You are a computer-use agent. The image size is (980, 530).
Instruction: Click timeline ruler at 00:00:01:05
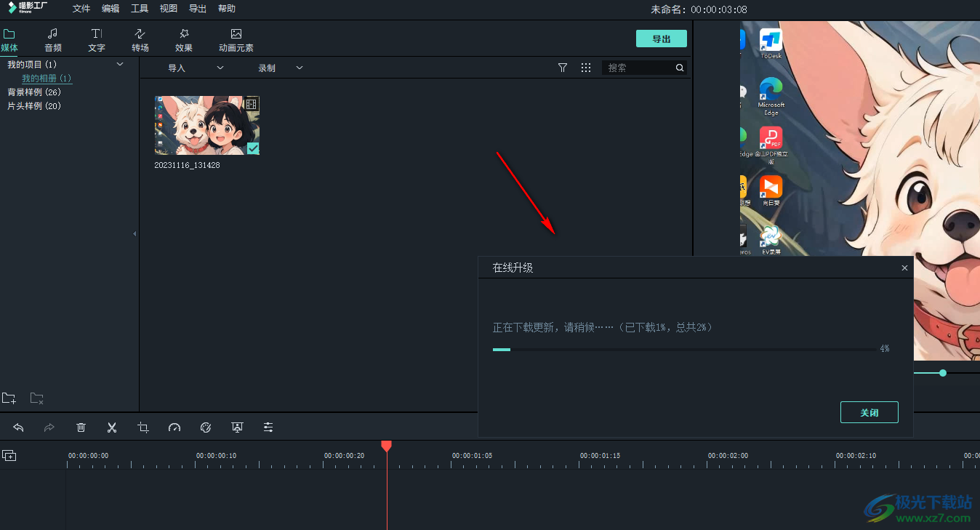[x=472, y=456]
